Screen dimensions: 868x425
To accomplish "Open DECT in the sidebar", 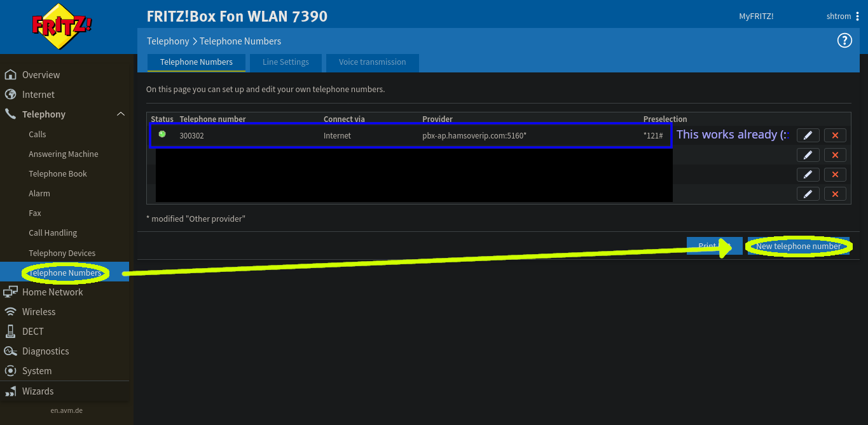I will coord(33,332).
